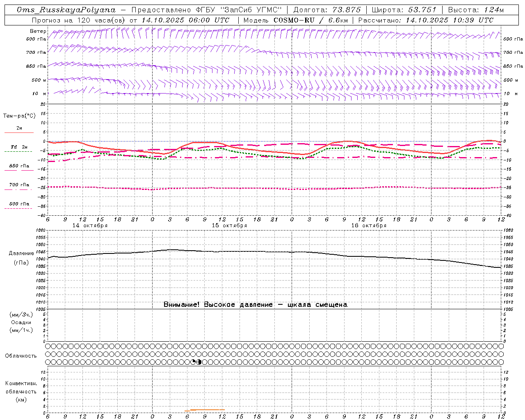
Task: Click the 14 октября date label
Action: (x=90, y=226)
